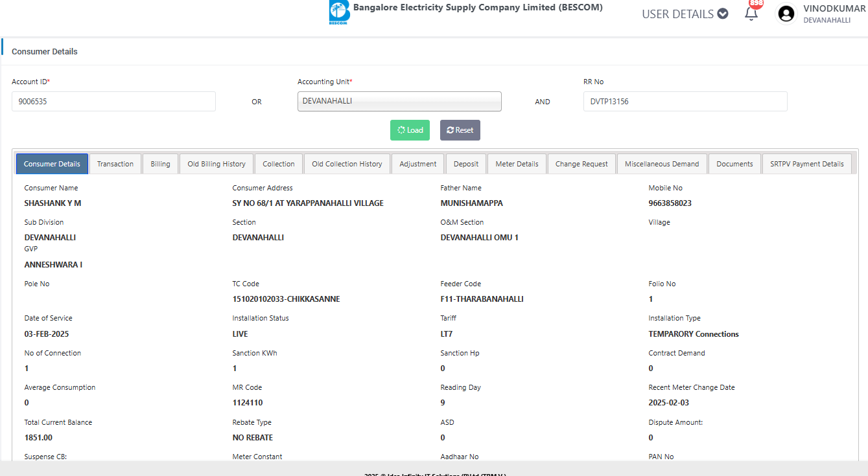Click into the RR No field

tap(685, 102)
